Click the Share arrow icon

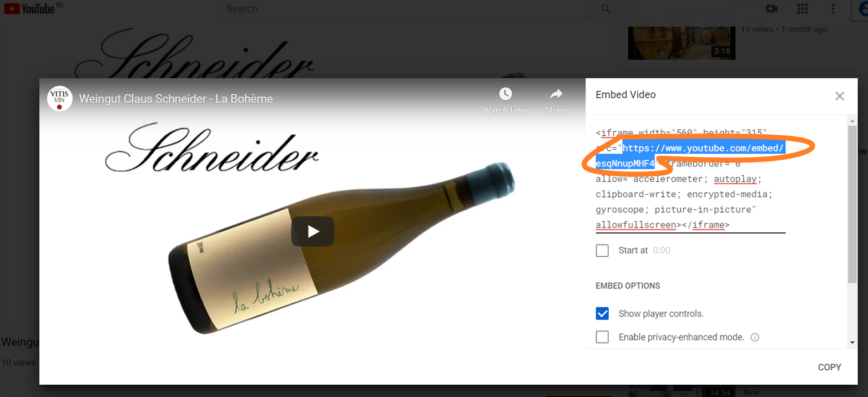pyautogui.click(x=556, y=94)
